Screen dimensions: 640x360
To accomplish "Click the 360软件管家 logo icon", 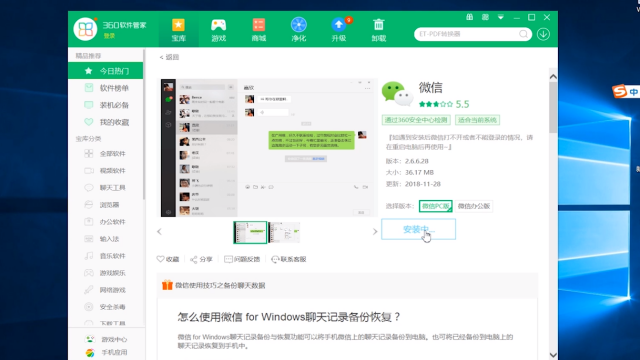I will click(x=85, y=29).
